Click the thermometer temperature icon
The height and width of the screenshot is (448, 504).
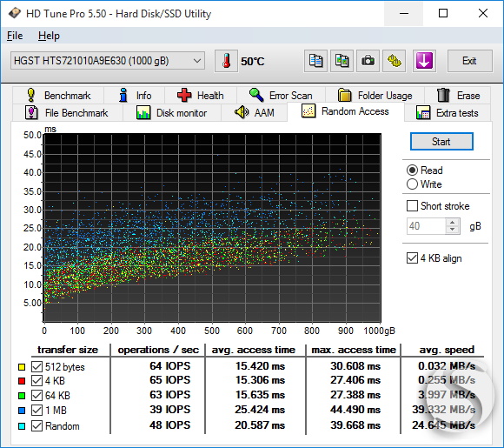point(226,61)
